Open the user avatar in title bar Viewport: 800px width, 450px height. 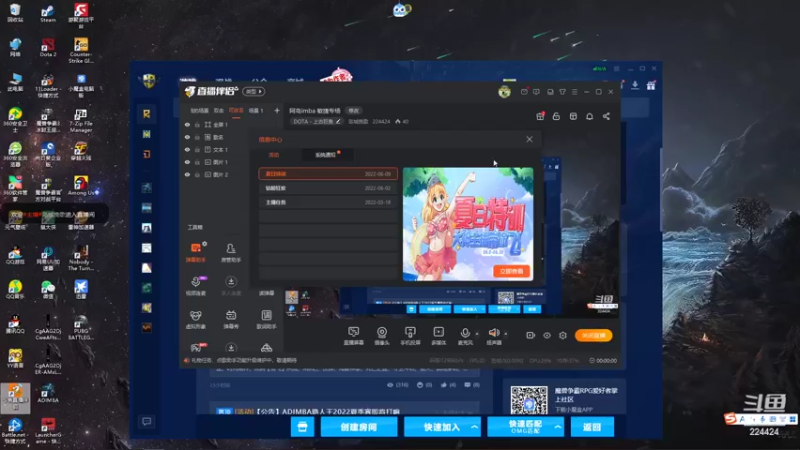point(505,92)
